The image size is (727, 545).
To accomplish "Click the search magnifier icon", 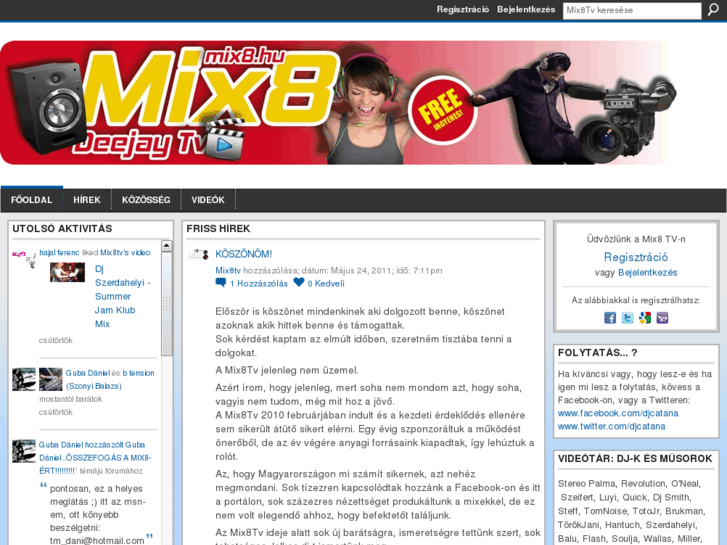I will click(713, 10).
